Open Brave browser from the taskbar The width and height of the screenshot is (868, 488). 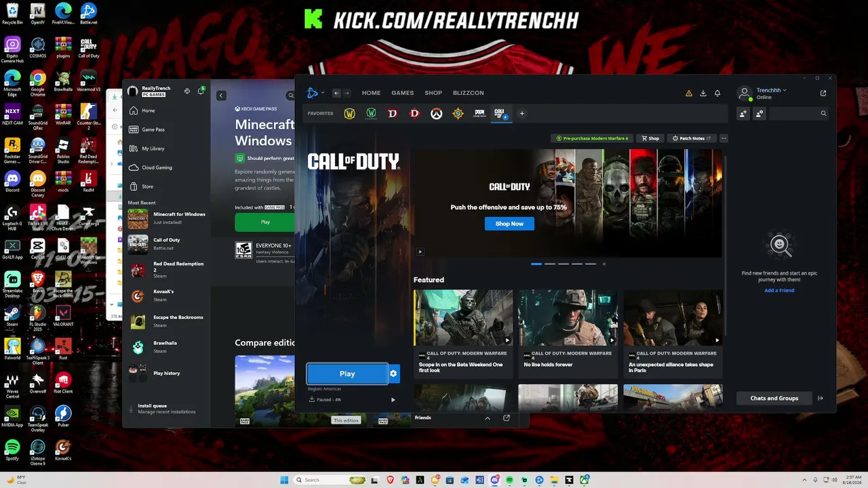(x=390, y=480)
